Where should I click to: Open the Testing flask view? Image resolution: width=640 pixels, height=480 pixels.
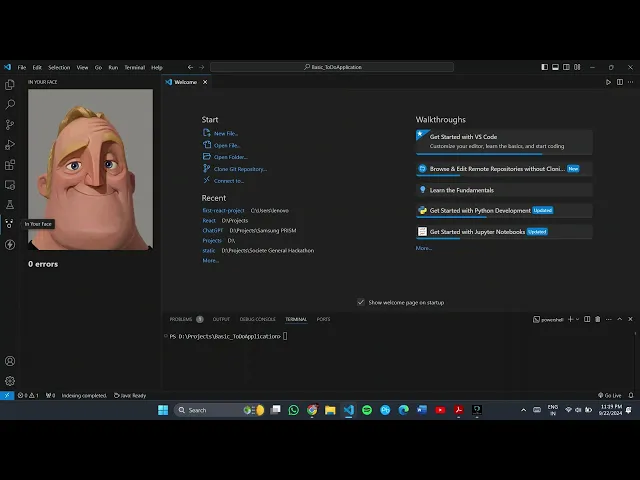(10, 204)
